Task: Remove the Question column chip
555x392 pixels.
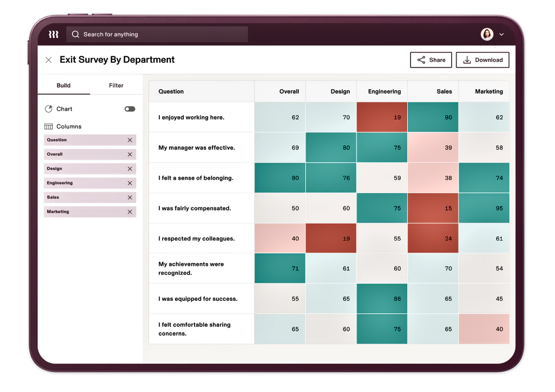Action: pyautogui.click(x=130, y=140)
